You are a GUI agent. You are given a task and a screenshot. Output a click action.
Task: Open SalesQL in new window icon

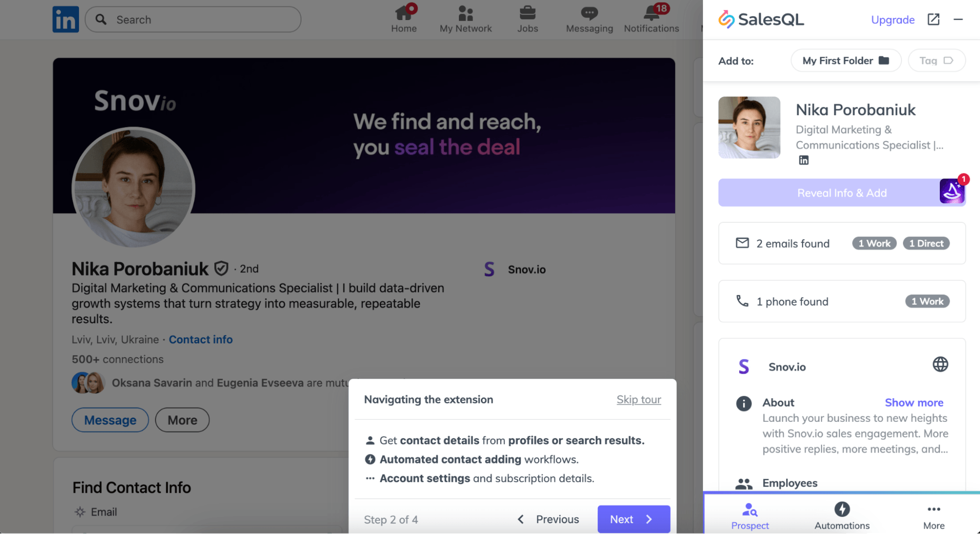pyautogui.click(x=933, y=20)
